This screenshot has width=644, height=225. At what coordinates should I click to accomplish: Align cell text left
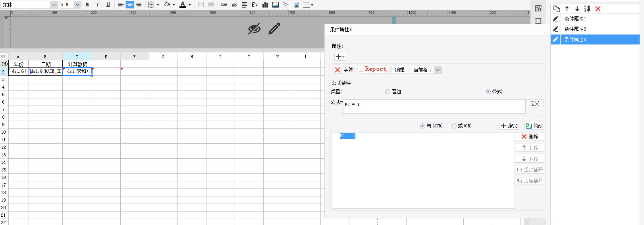click(x=121, y=5)
